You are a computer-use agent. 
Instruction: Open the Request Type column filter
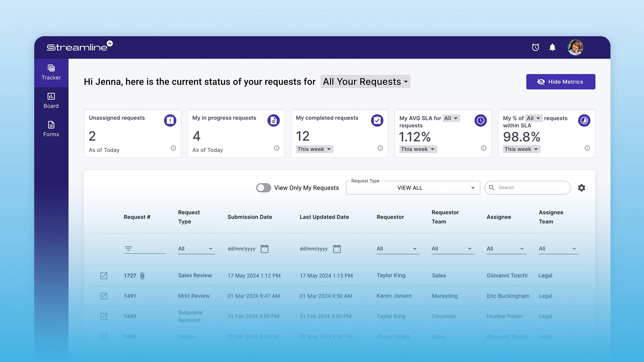tap(196, 249)
